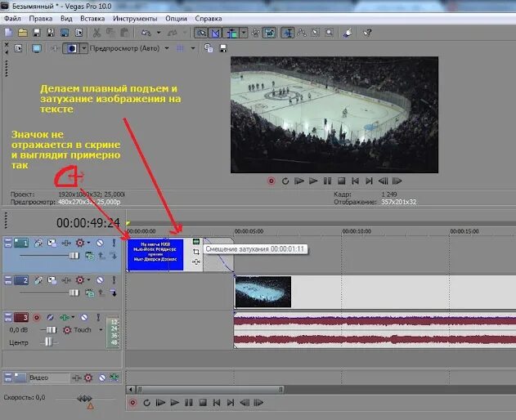The height and width of the screenshot is (420, 516).
Task: Toggle Auto Ripple button
Action: (231, 33)
